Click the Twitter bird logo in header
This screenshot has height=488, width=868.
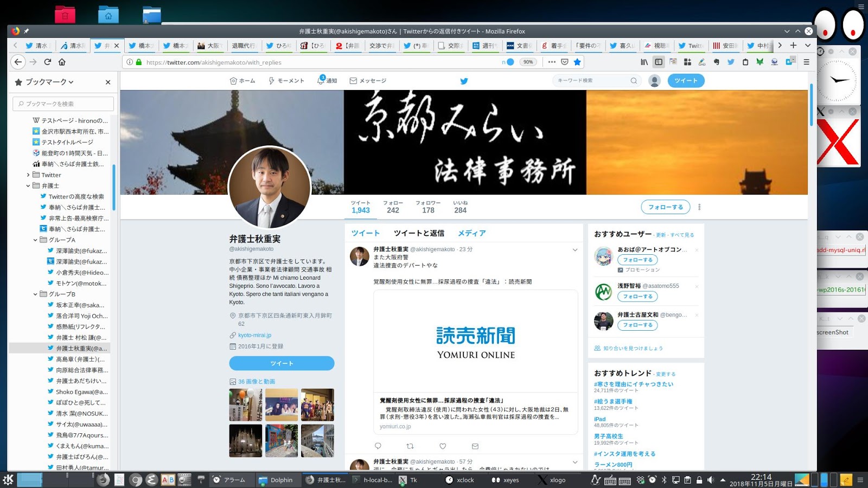[x=464, y=81]
